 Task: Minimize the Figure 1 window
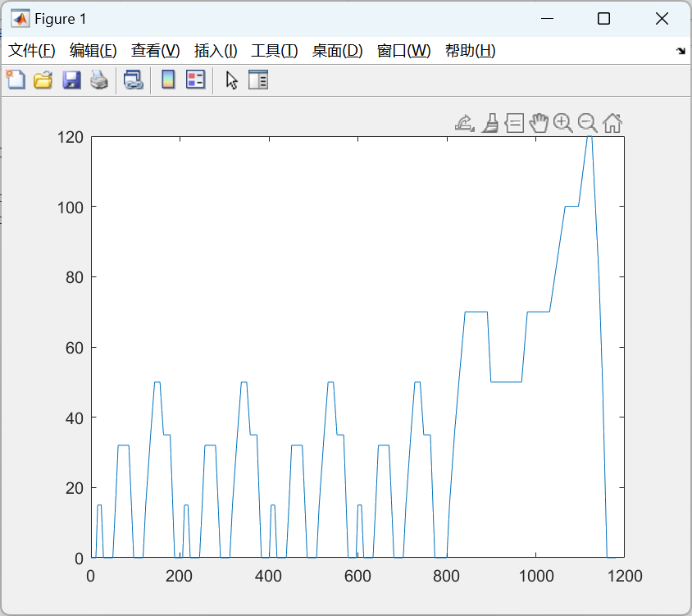pyautogui.click(x=547, y=19)
